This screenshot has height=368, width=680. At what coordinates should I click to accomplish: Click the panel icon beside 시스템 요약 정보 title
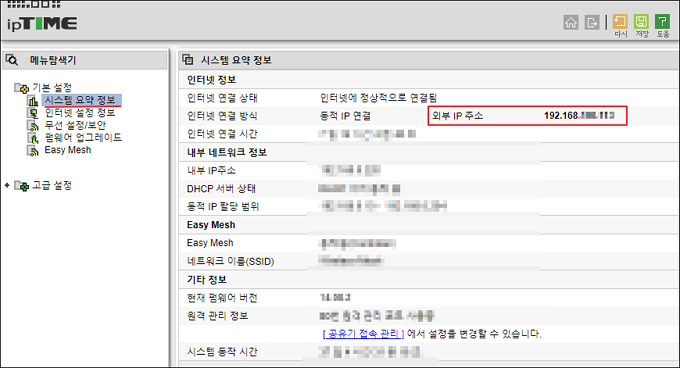point(188,59)
